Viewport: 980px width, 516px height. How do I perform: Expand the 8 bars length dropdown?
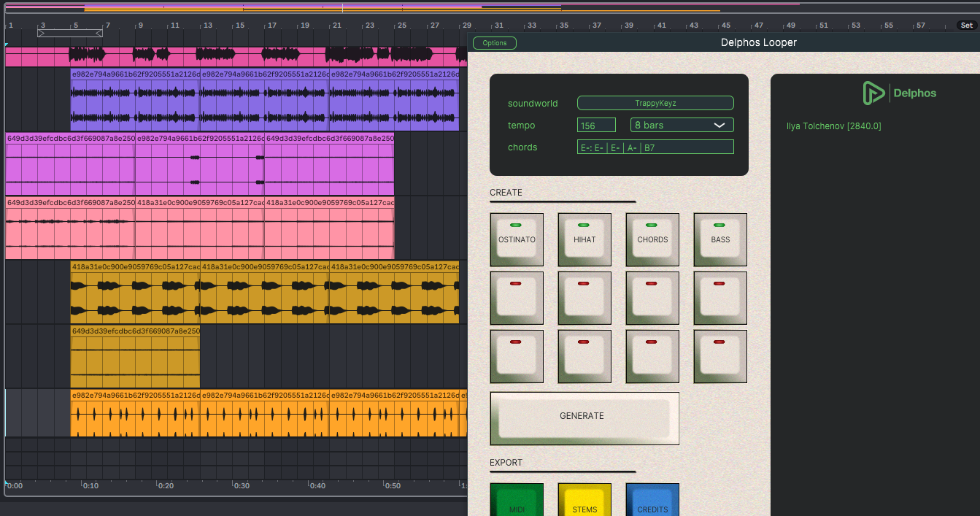click(x=682, y=126)
